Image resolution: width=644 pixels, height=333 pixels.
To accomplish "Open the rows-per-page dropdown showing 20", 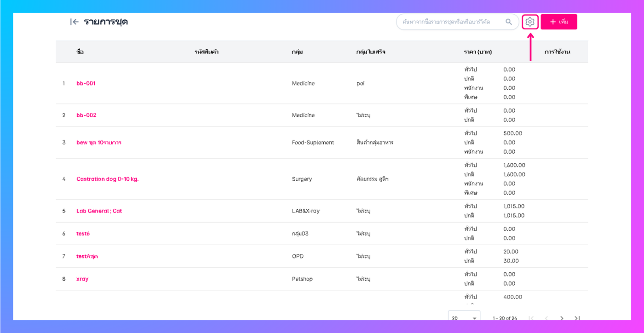I will point(464,318).
